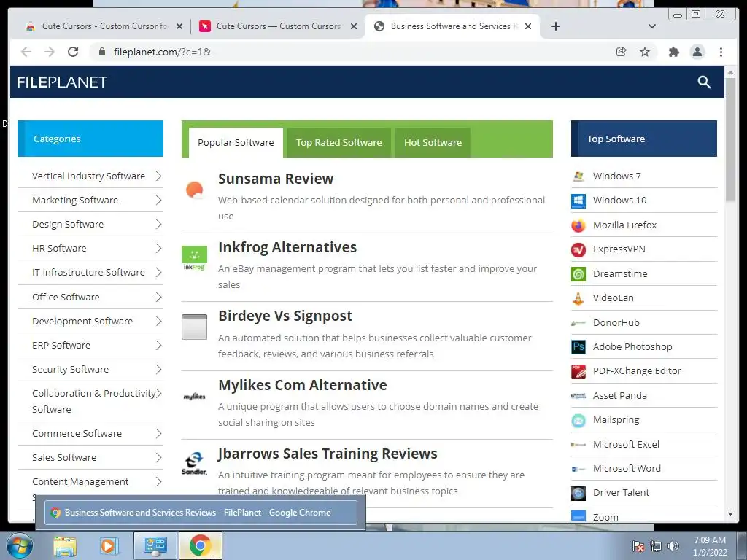Viewport: 747px width, 560px height.
Task: Click the volume speaker tray icon
Action: 673,546
